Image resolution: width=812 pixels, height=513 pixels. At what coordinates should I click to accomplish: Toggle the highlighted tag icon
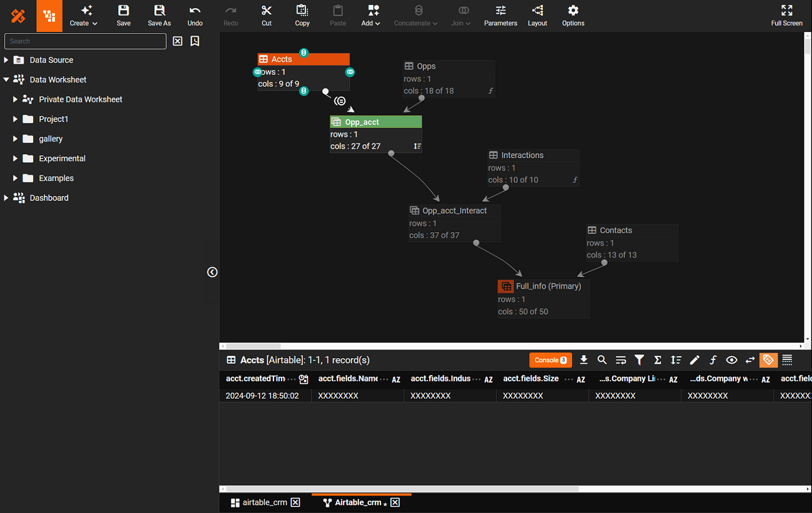click(768, 360)
